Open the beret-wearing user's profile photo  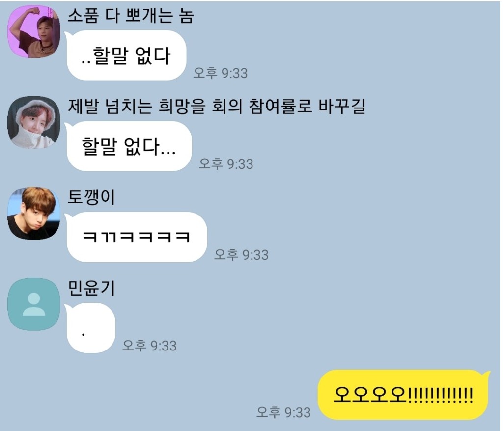[x=34, y=122]
